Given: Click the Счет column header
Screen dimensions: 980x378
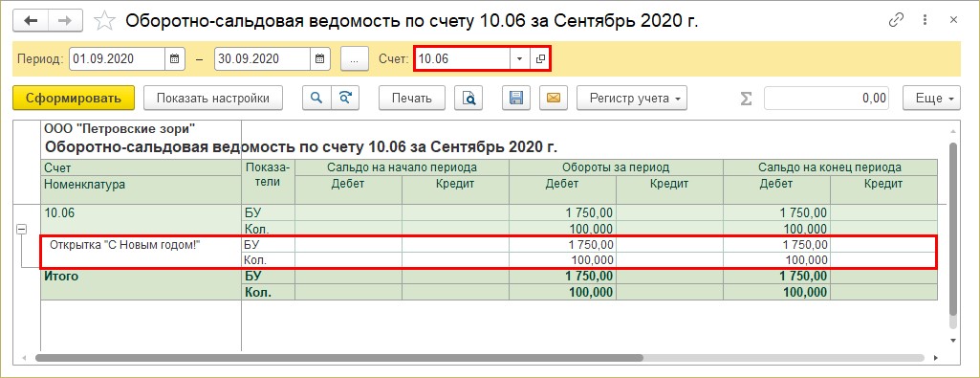Looking at the screenshot, I should click(x=142, y=167).
